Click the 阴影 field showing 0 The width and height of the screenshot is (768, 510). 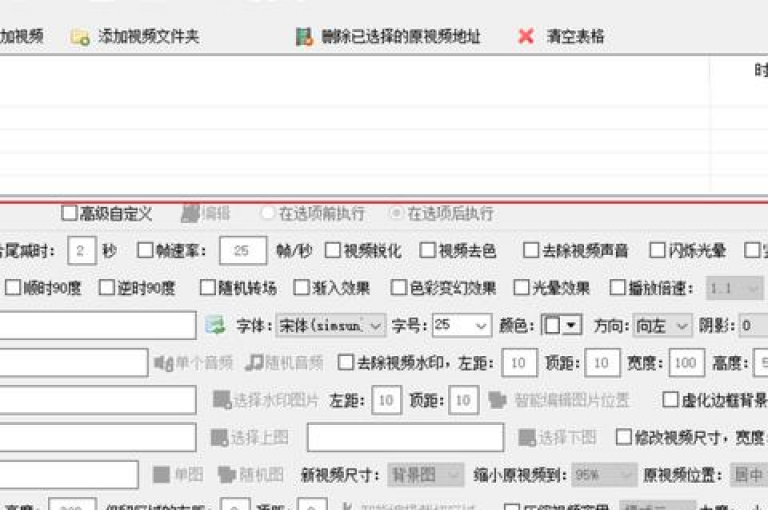pos(753,325)
